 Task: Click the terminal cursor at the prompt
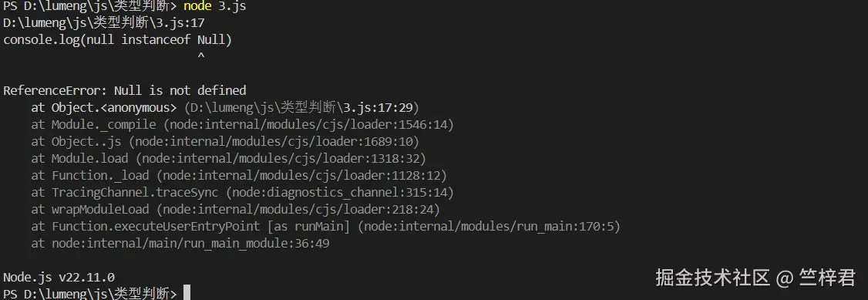[x=187, y=293]
